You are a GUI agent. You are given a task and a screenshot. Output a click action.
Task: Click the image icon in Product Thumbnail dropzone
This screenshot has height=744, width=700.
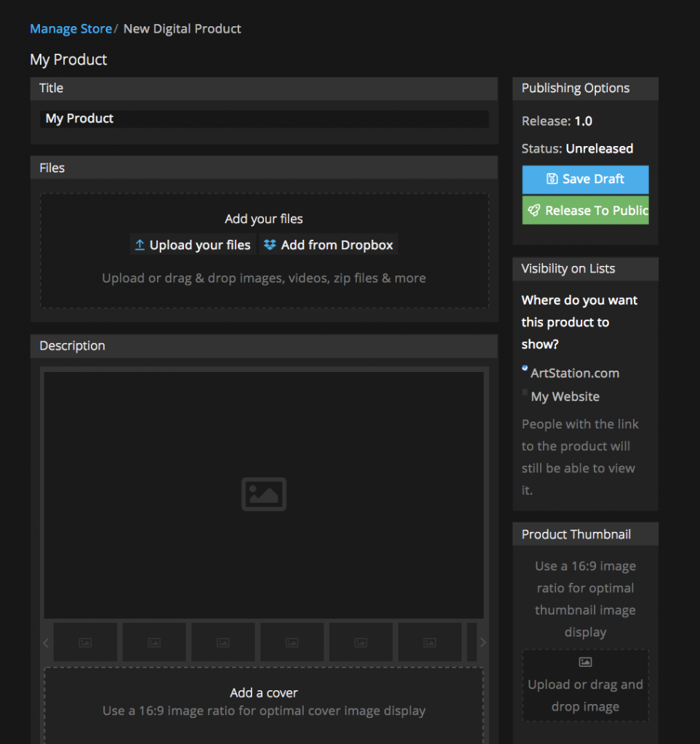(585, 662)
